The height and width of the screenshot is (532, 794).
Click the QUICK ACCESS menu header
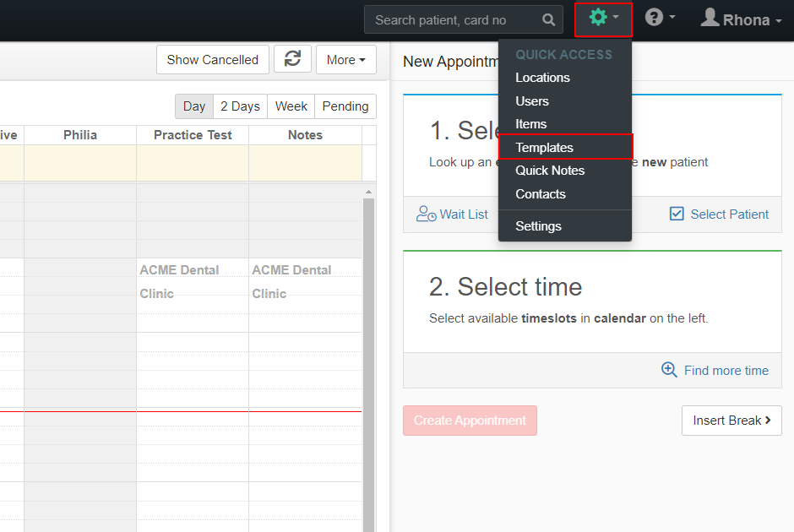[563, 54]
